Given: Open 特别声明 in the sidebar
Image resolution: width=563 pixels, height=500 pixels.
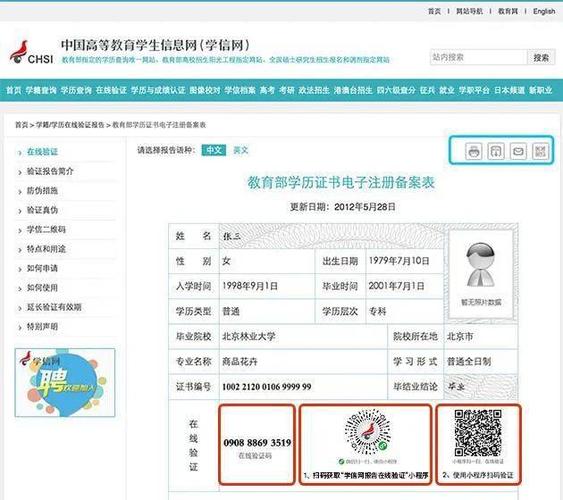Looking at the screenshot, I should (x=42, y=327).
